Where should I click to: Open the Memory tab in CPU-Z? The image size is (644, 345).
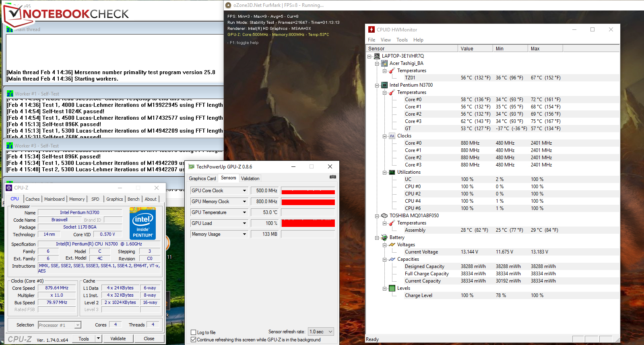coord(77,199)
